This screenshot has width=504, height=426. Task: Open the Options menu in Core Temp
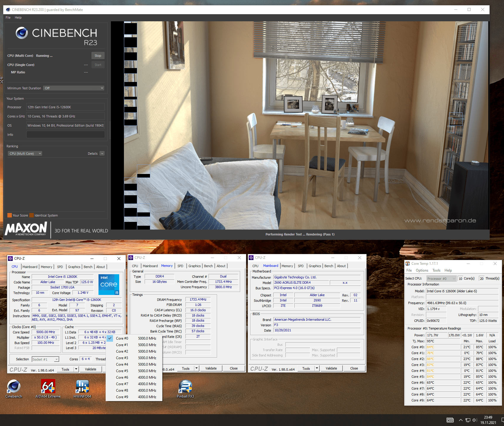pos(422,270)
